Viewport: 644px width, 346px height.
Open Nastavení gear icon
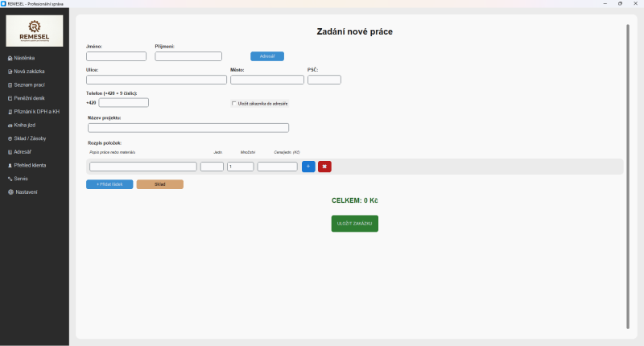coord(10,192)
